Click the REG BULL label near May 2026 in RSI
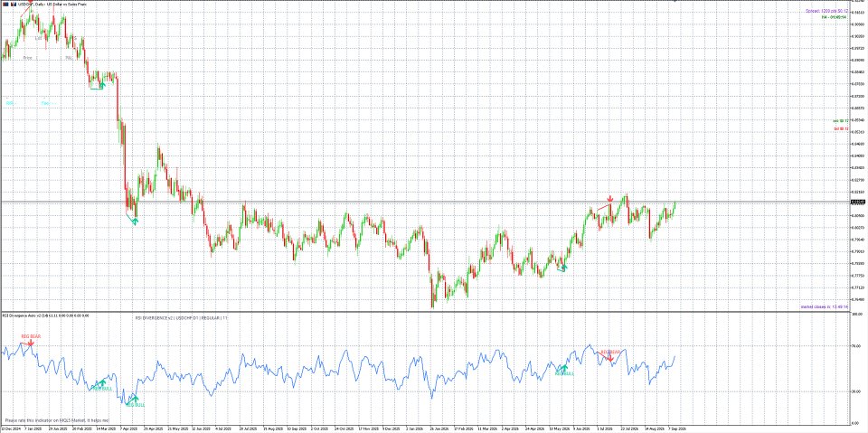The image size is (868, 433). [564, 373]
